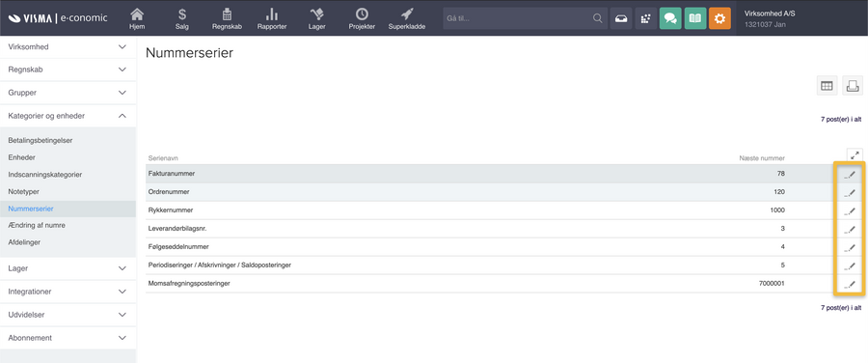
Task: Collapse the Kategorier og enheder section
Action: click(x=68, y=116)
